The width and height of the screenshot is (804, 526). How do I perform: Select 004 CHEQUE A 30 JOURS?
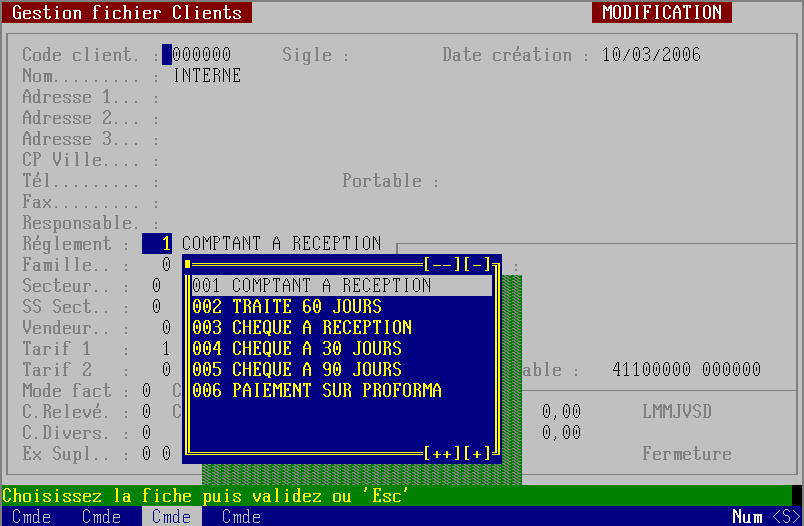point(296,349)
